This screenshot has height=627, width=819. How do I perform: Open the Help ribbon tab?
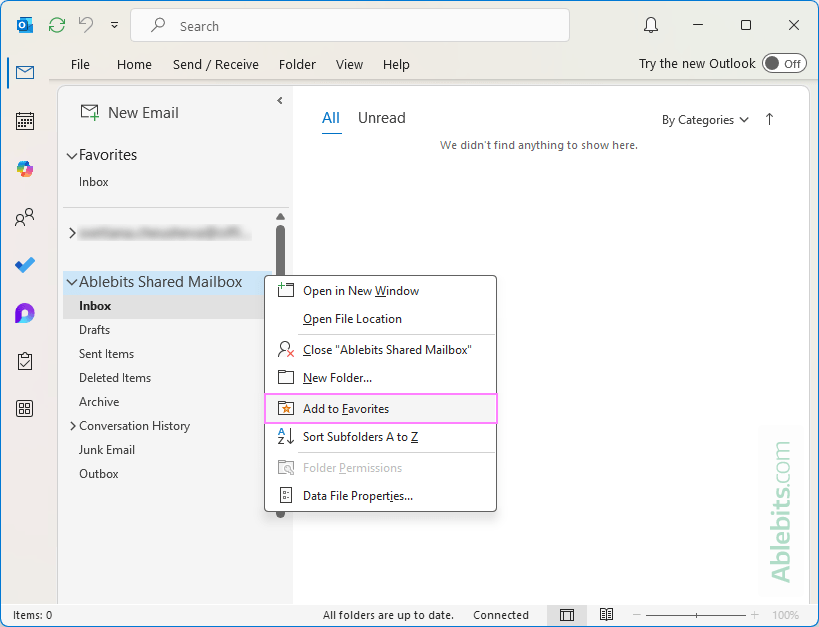click(x=396, y=64)
